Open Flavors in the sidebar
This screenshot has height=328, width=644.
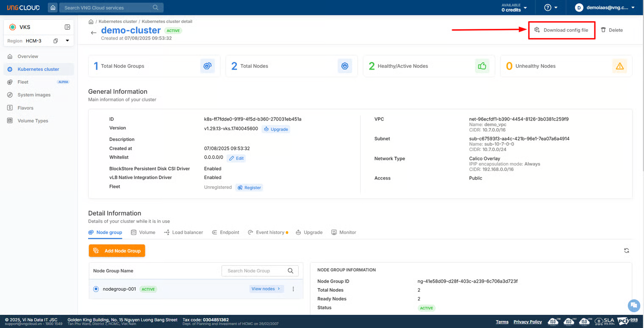[25, 108]
